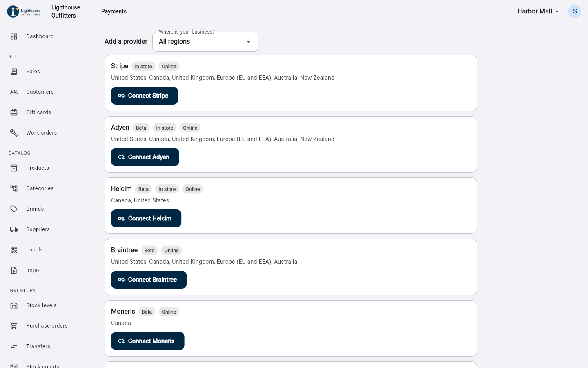Click the Categories tree icon
This screenshot has width=588, height=368.
(14, 188)
